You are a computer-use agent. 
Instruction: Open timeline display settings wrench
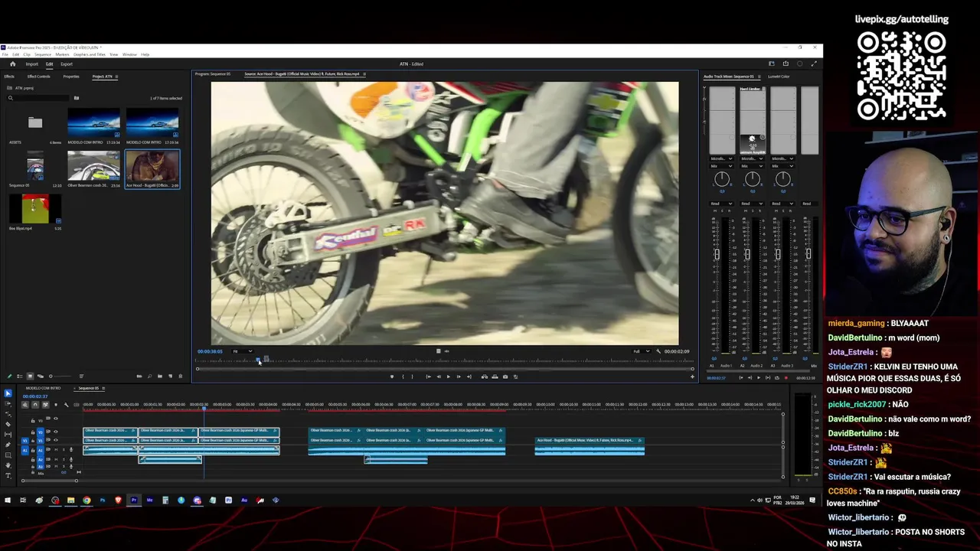[x=66, y=405]
